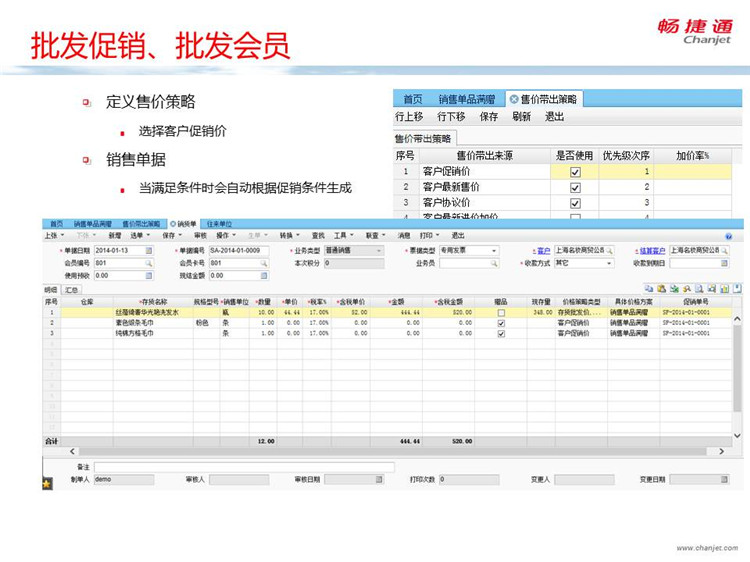This screenshot has width=750, height=562.
Task: Click vertical scrollbar up arrow of grid
Action: [x=737, y=319]
